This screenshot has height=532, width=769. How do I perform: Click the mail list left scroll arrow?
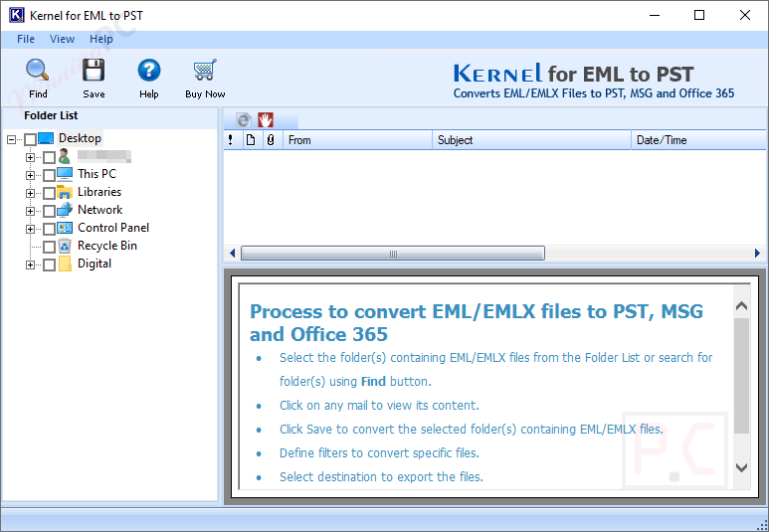tap(233, 254)
